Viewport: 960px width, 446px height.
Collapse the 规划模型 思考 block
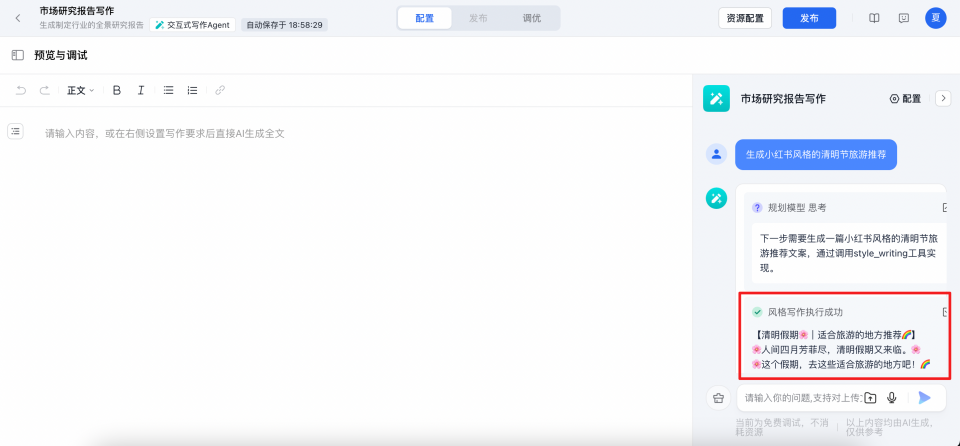pyautogui.click(x=945, y=208)
